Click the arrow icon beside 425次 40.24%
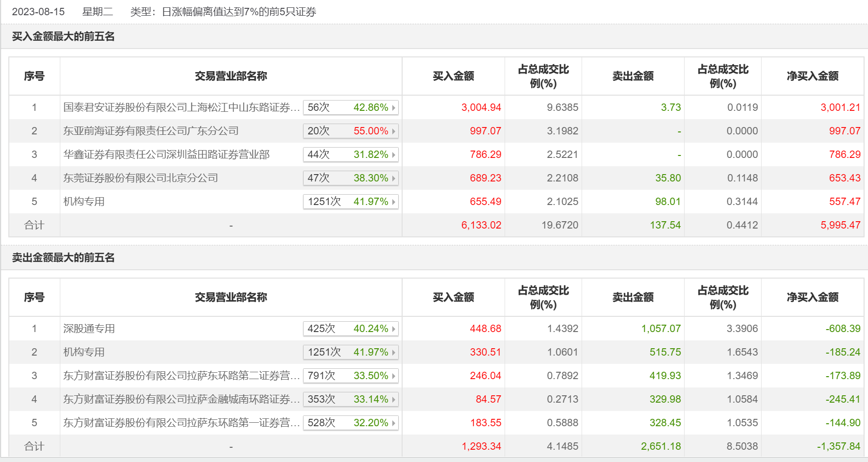This screenshot has width=868, height=462. 393,329
